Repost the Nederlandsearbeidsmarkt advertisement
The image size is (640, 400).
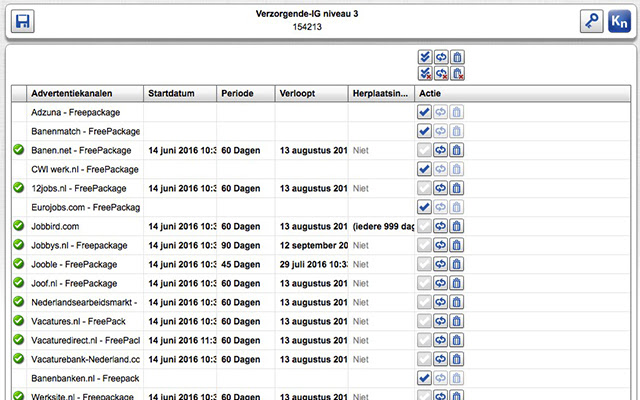[440, 302]
